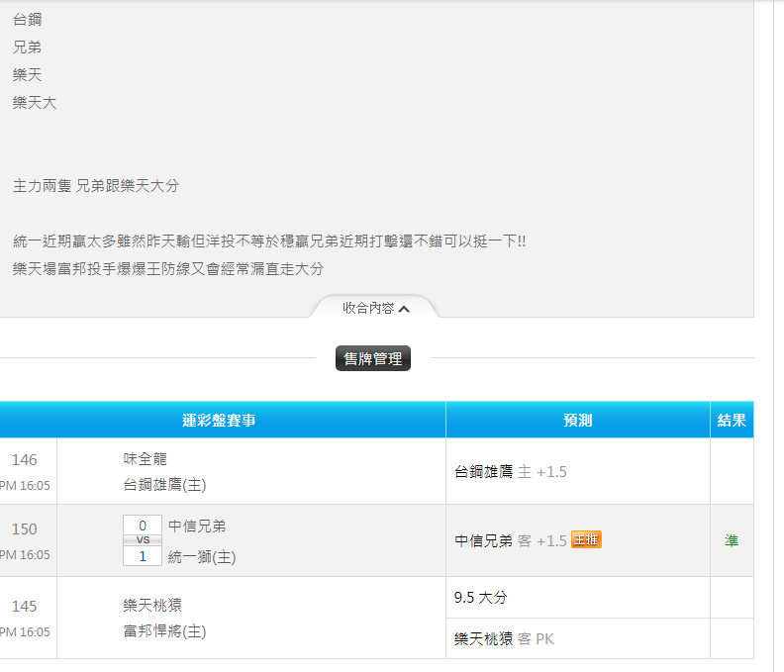784x672 pixels.
Task: Select the 運彩盤賽事 column header
Action: click(219, 420)
